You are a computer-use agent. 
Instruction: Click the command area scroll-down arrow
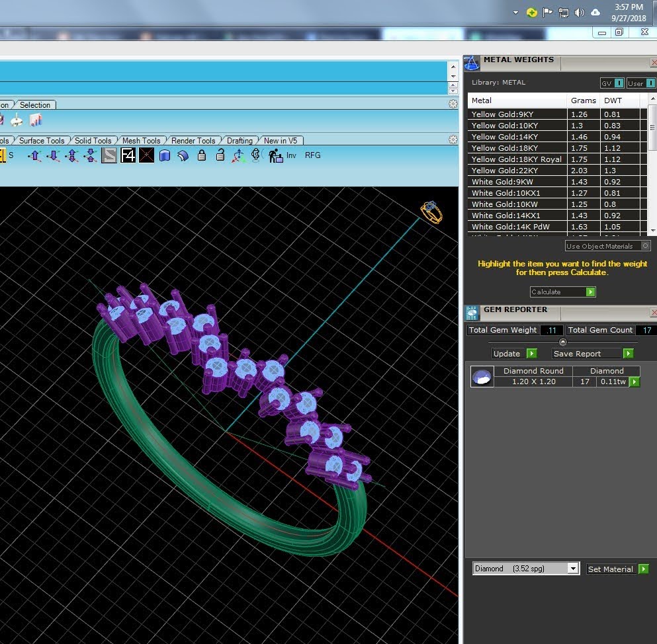coord(453,77)
